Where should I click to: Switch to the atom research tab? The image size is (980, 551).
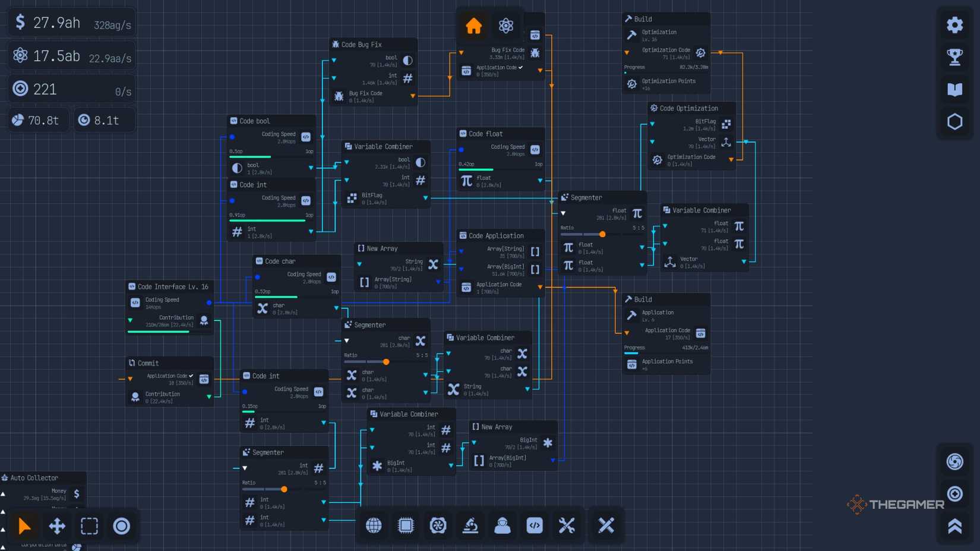tap(506, 26)
